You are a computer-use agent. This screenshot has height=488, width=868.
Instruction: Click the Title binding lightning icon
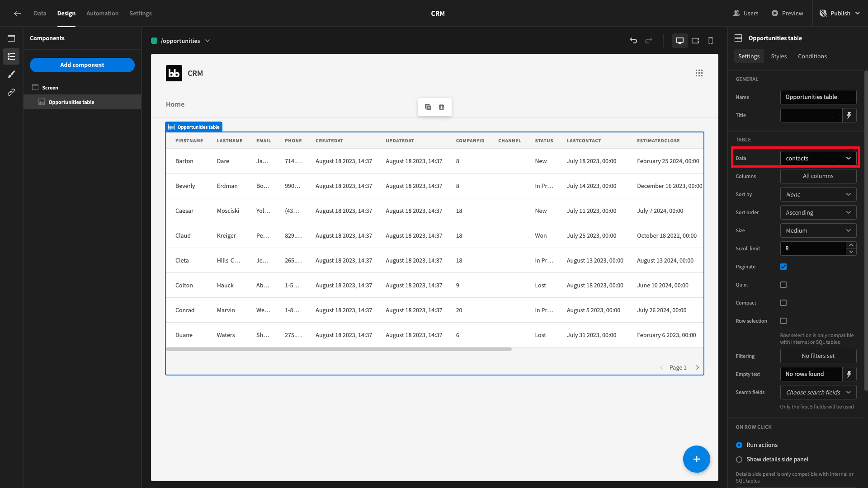(x=849, y=115)
